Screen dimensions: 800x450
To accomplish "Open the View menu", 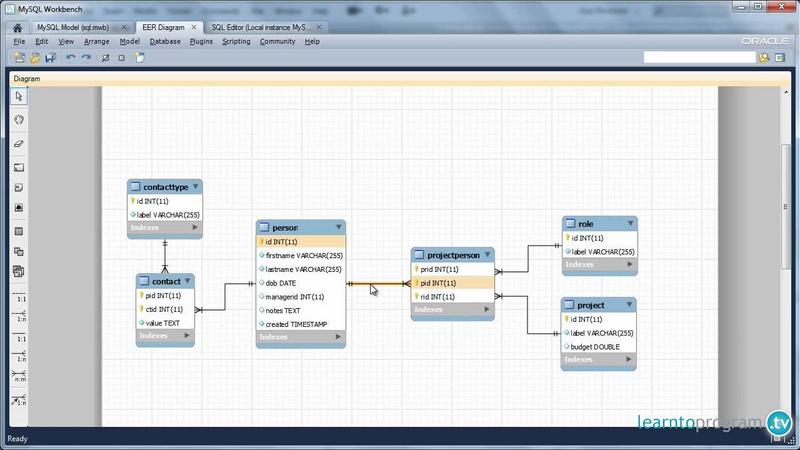I will click(66, 41).
